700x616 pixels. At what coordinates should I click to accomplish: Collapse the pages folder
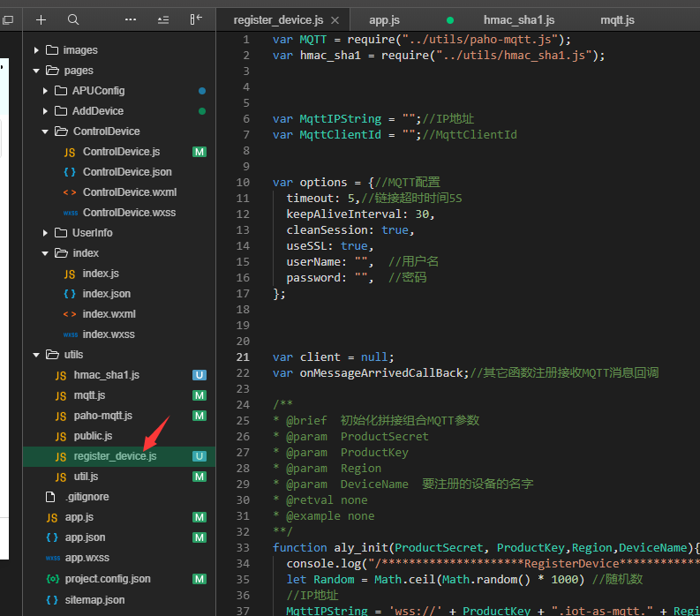tap(79, 71)
